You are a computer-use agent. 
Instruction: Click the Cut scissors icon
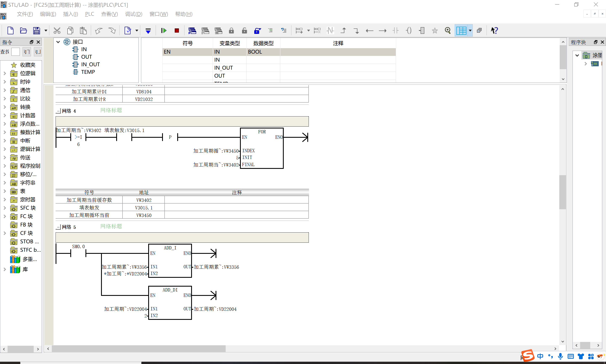tap(57, 31)
